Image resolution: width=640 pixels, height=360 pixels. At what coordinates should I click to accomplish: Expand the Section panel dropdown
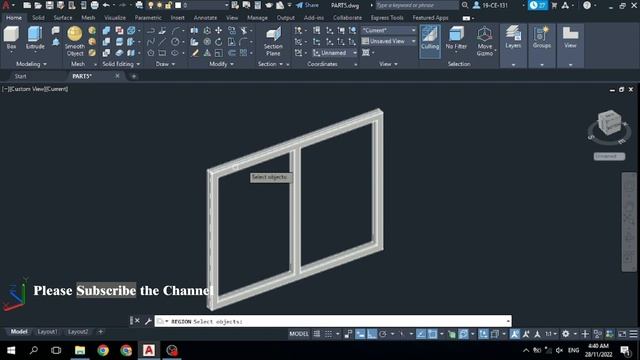click(x=270, y=64)
